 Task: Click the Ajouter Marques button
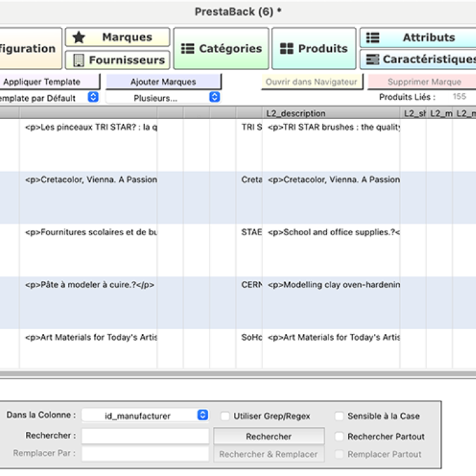coord(163,82)
